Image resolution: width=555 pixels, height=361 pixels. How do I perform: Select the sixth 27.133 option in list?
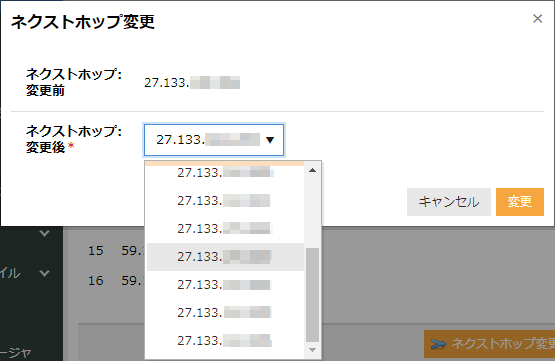click(x=225, y=313)
